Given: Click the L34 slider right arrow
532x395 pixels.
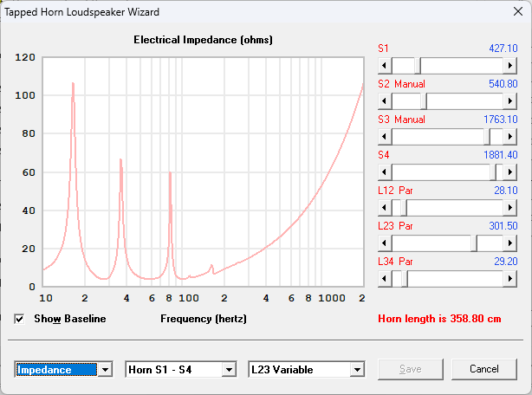Looking at the screenshot, I should 510,279.
